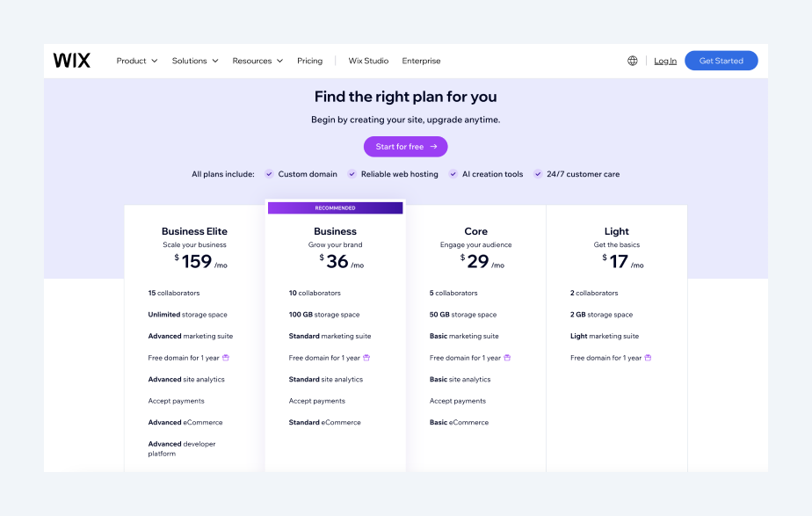Viewport: 812px width, 516px height.
Task: Click 'Basic site analytics' feature
Action: point(460,379)
